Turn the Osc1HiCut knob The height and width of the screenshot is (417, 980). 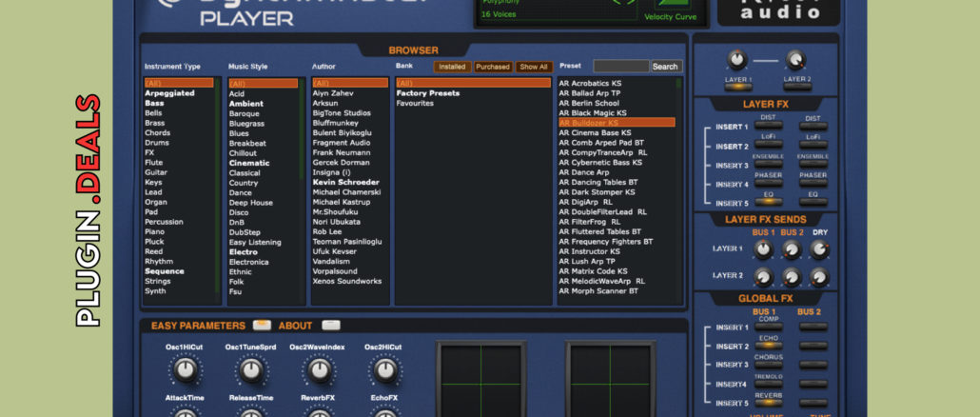(x=186, y=370)
